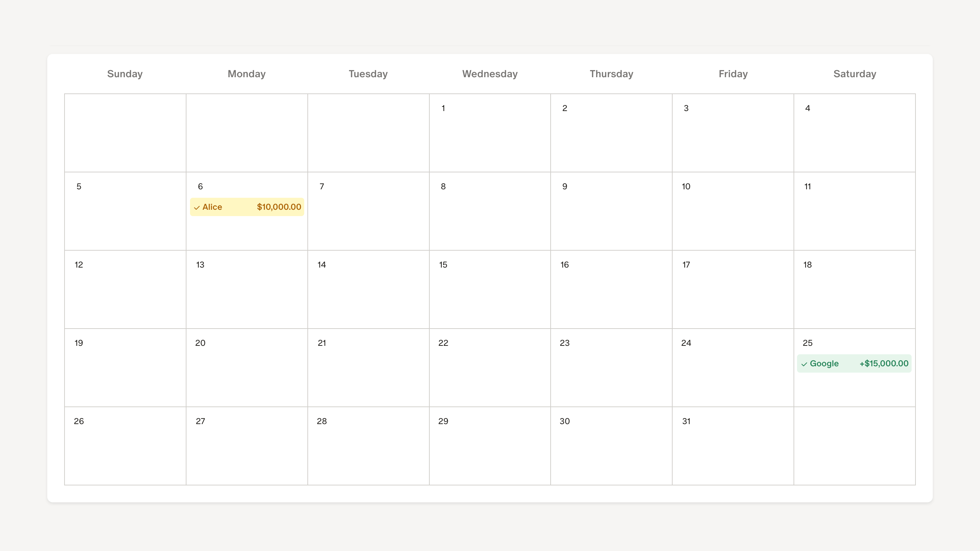
Task: Click day 23 in the calendar grid
Action: (x=611, y=368)
